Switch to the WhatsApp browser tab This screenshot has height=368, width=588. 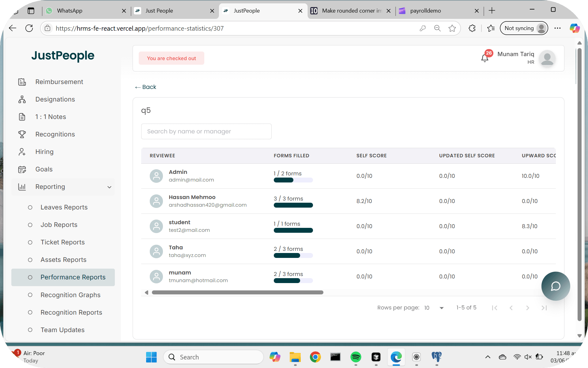[70, 11]
